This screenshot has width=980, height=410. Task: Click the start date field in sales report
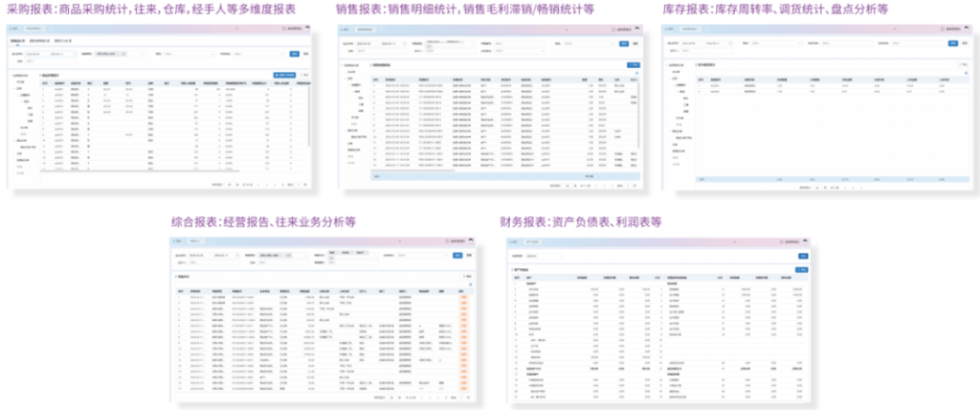tap(362, 43)
